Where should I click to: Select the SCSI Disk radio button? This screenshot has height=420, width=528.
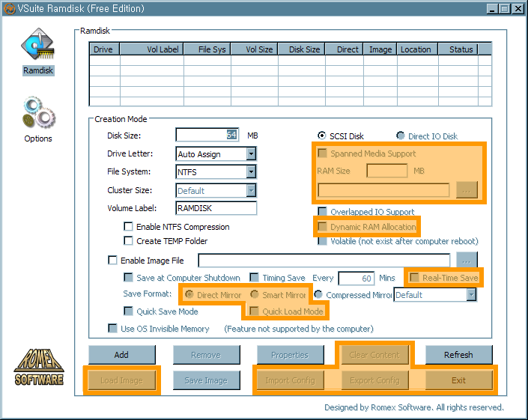[x=321, y=136]
